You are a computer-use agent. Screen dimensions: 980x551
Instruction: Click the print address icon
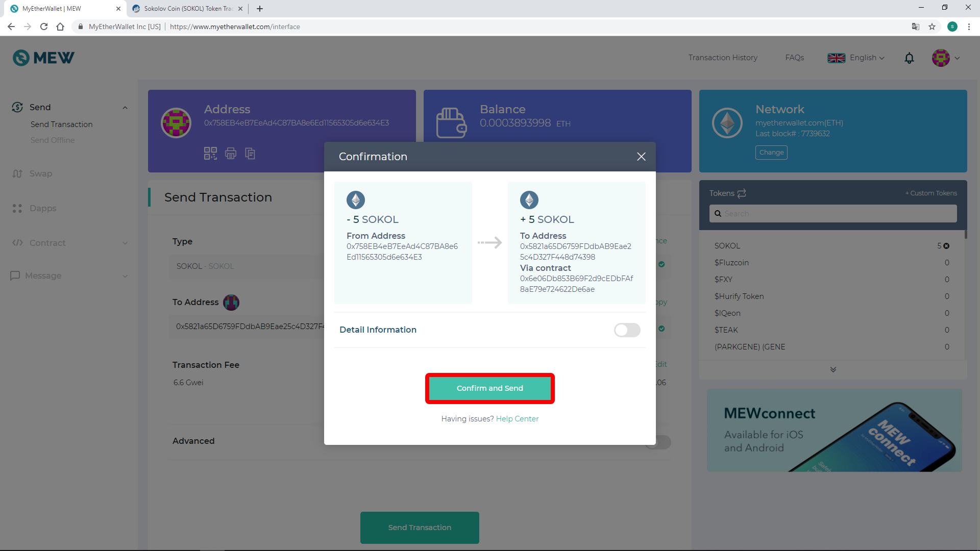point(231,153)
